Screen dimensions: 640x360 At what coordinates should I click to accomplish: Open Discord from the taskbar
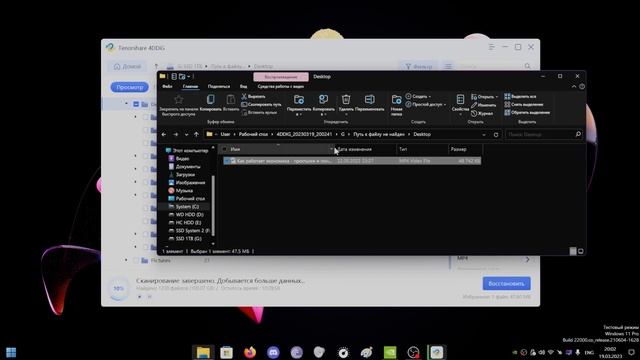click(273, 352)
